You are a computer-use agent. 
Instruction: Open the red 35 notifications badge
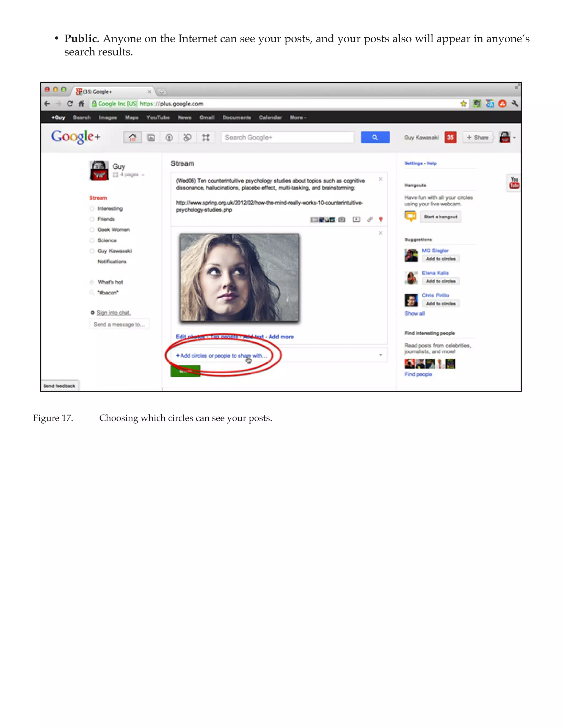pos(450,137)
